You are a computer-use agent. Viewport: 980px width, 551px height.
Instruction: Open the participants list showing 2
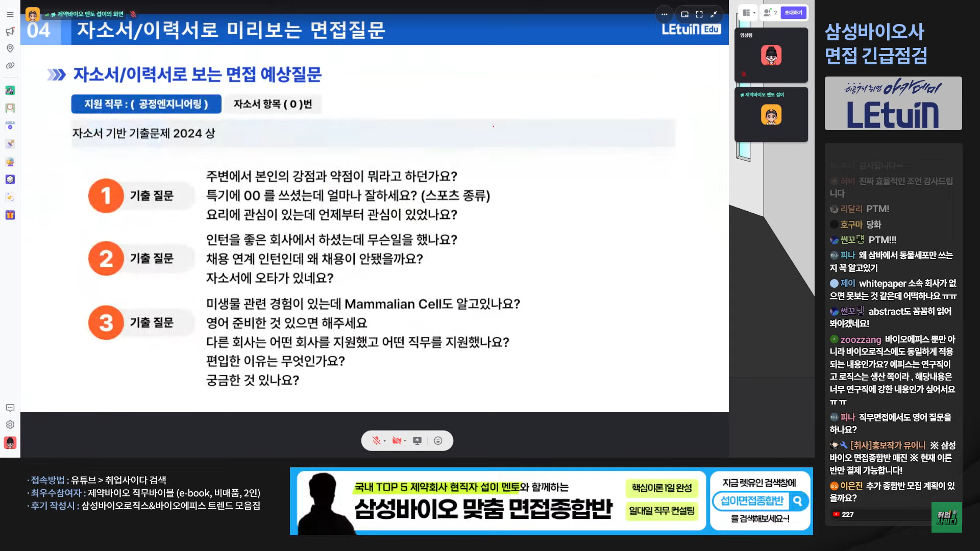pyautogui.click(x=770, y=13)
